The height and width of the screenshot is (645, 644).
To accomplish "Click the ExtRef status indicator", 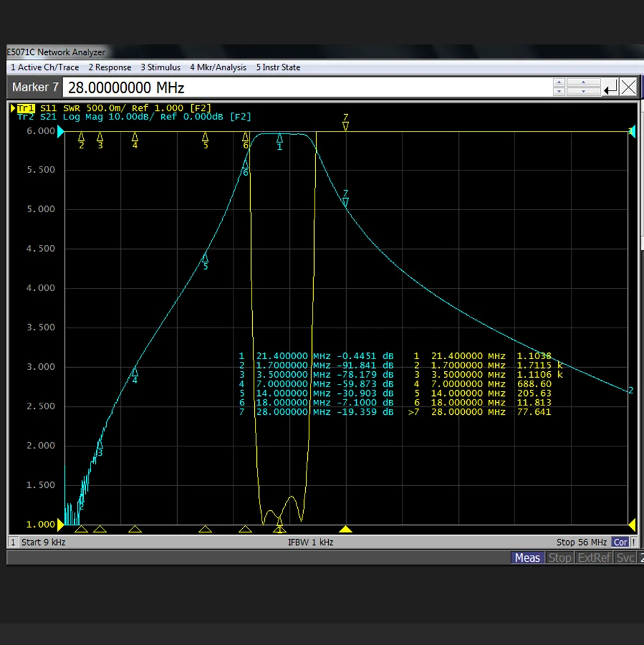I will tap(594, 558).
